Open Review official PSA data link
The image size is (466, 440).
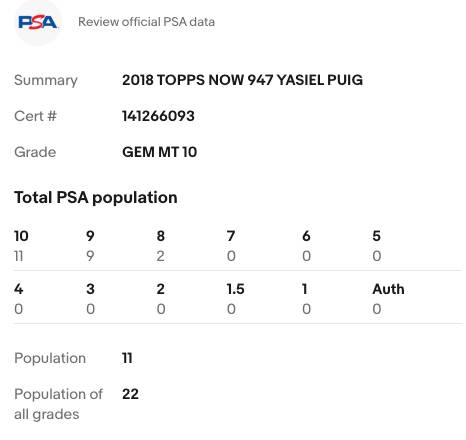[146, 22]
